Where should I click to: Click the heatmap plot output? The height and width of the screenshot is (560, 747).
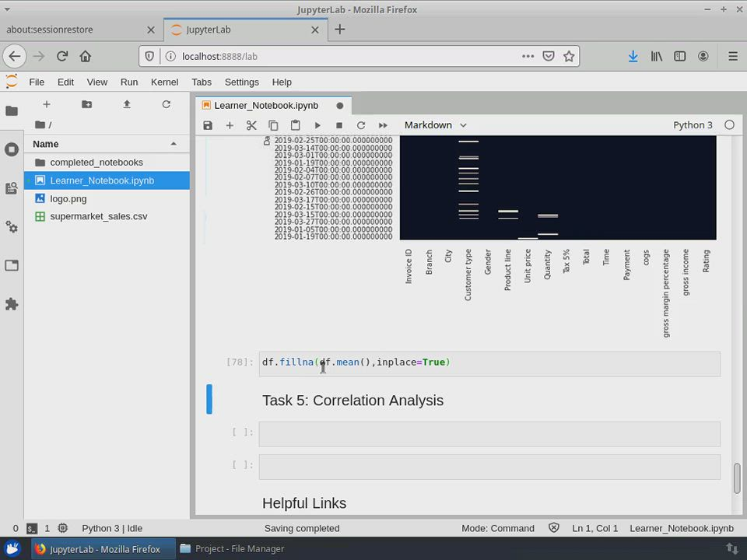[x=557, y=187]
